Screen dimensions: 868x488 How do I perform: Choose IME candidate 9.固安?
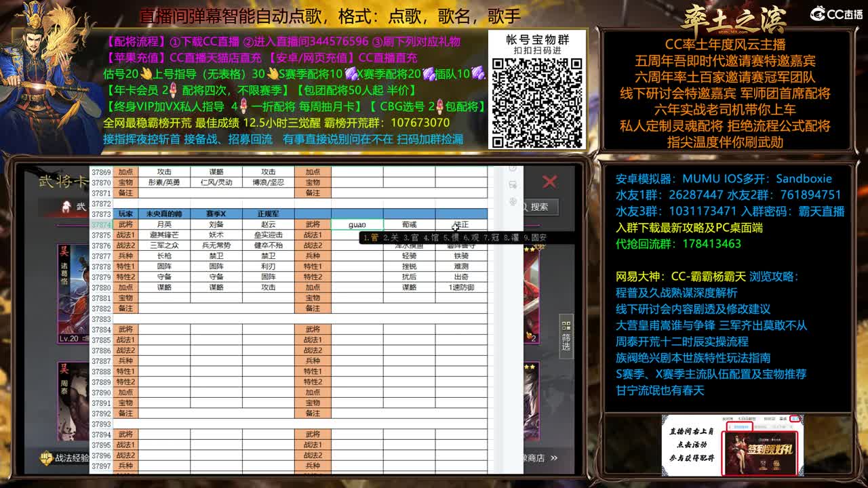[x=535, y=237]
